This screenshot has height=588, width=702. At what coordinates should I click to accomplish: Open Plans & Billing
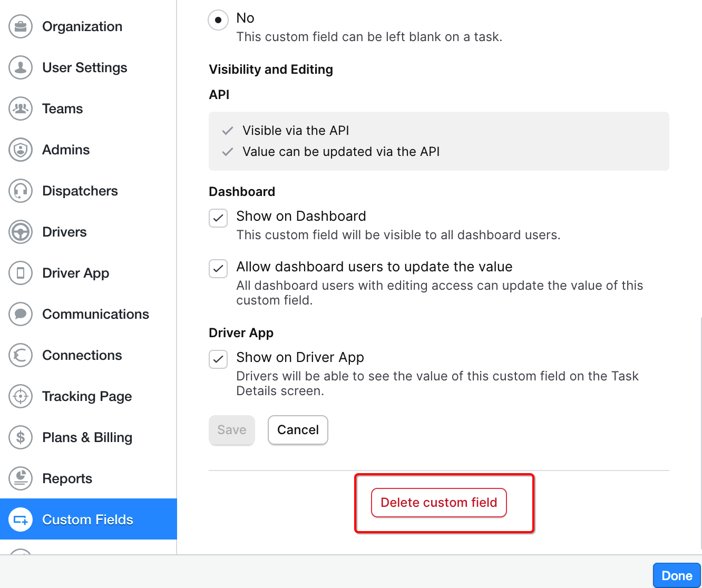pos(88,437)
